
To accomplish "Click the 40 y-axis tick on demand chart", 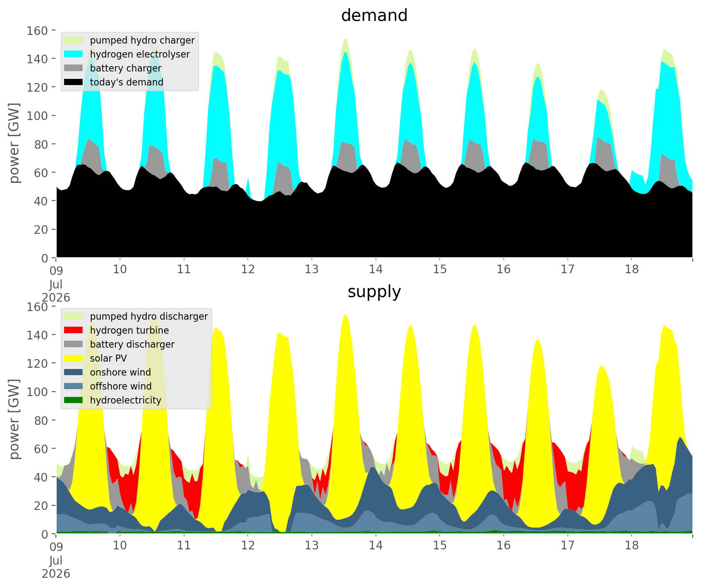I will coord(41,201).
